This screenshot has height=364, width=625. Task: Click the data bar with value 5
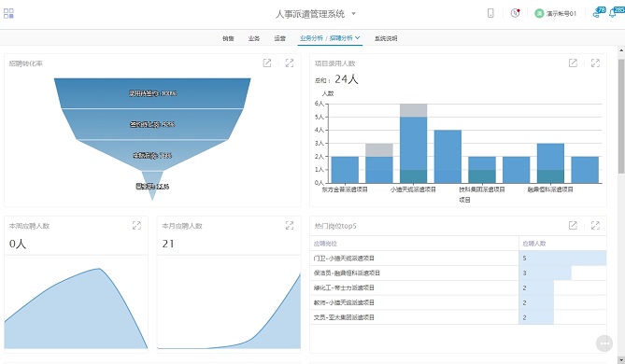click(562, 258)
